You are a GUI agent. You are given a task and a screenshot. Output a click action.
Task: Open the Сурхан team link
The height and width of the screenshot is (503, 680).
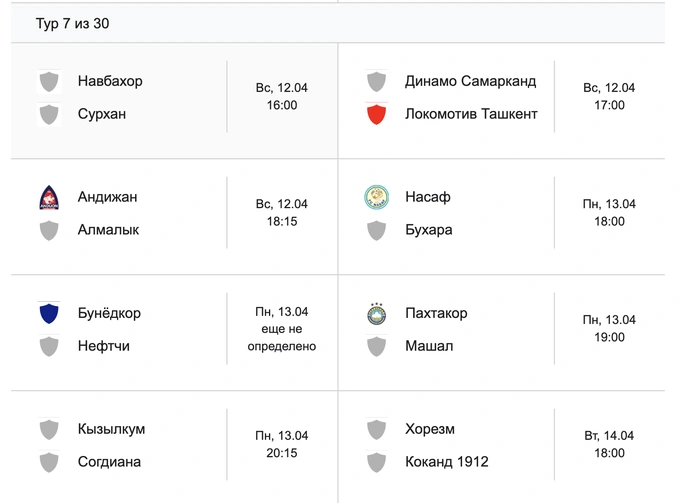[x=102, y=114]
